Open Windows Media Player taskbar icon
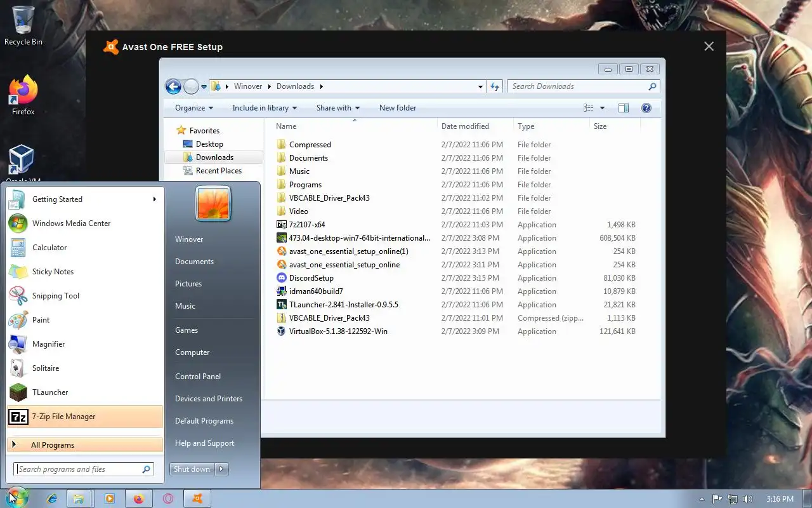Image resolution: width=812 pixels, height=508 pixels. (109, 498)
